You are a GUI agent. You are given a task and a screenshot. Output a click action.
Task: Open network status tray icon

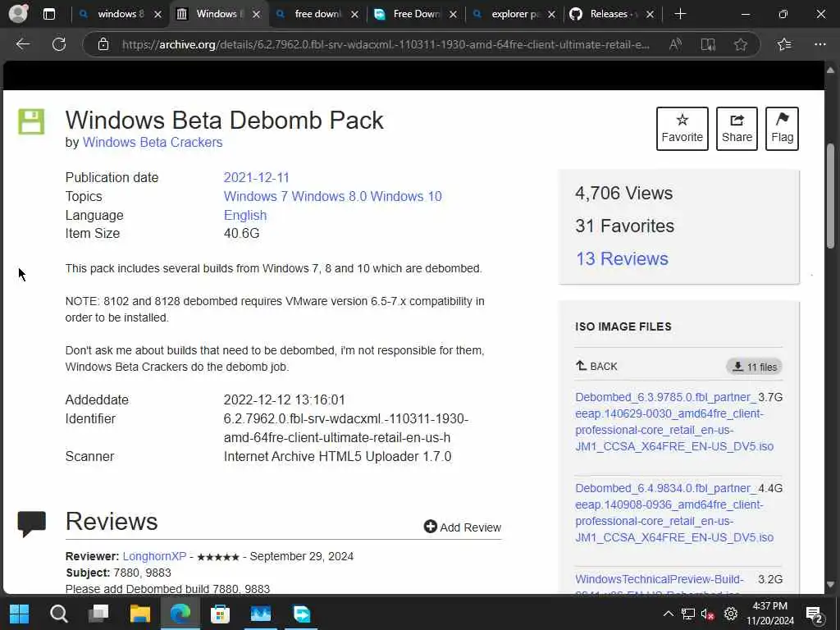point(688,614)
